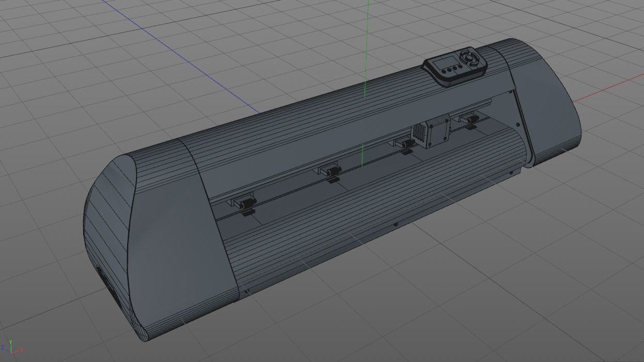
Task: Select the control panel on the cutter's top
Action: tap(455, 66)
